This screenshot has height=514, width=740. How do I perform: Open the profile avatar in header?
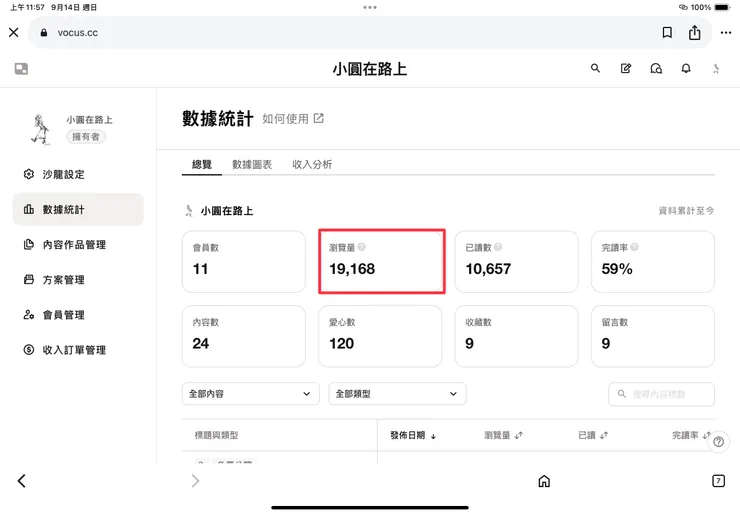716,69
